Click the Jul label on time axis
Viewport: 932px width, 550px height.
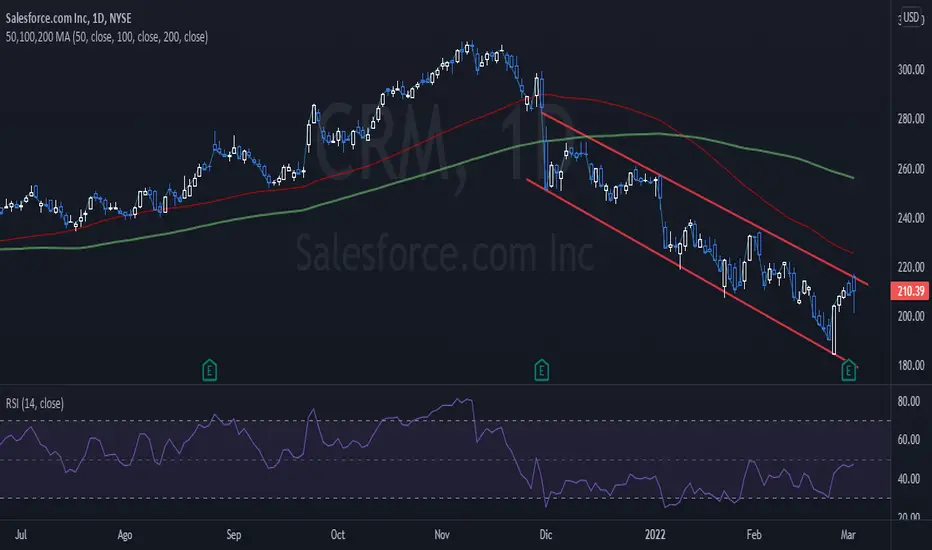pos(21,535)
